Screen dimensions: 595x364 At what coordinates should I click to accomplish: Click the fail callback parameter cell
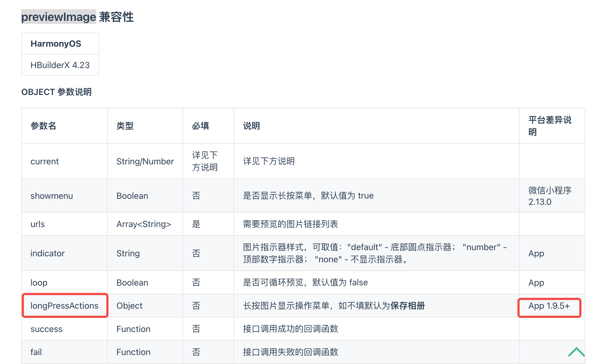(x=36, y=352)
